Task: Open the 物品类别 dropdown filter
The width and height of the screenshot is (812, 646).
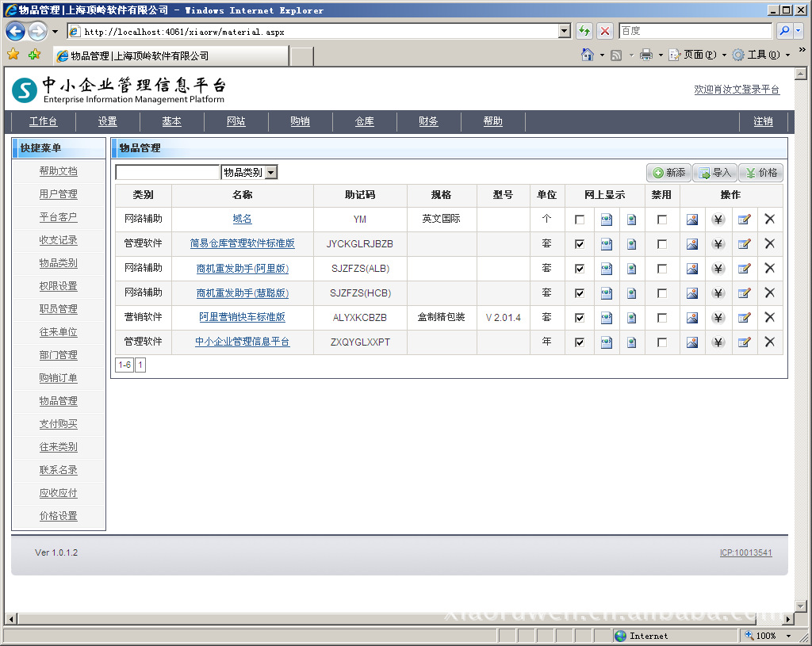Action: point(270,172)
